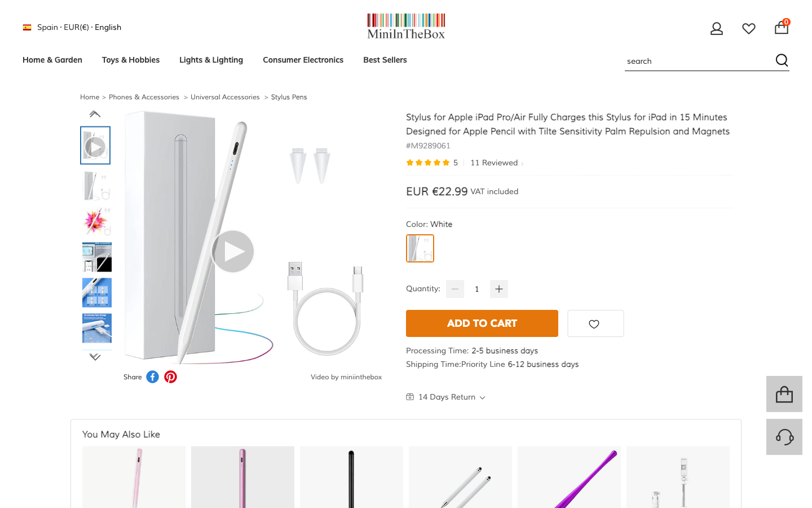Image resolution: width=812 pixels, height=508 pixels.
Task: Add product to wishlist with heart button
Action: [x=595, y=323]
